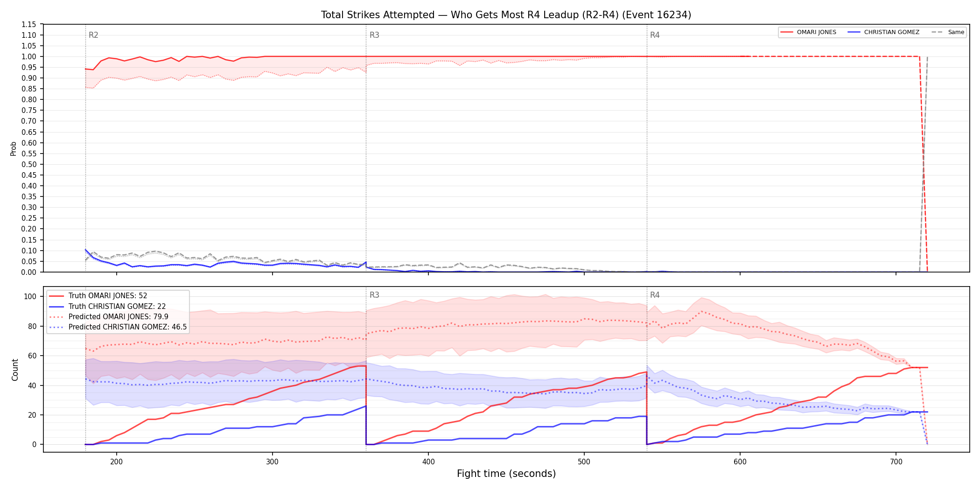Click the CHRISTIAN GOMEZ legend entry in top chart
This screenshot has height=490, width=980.
click(883, 32)
